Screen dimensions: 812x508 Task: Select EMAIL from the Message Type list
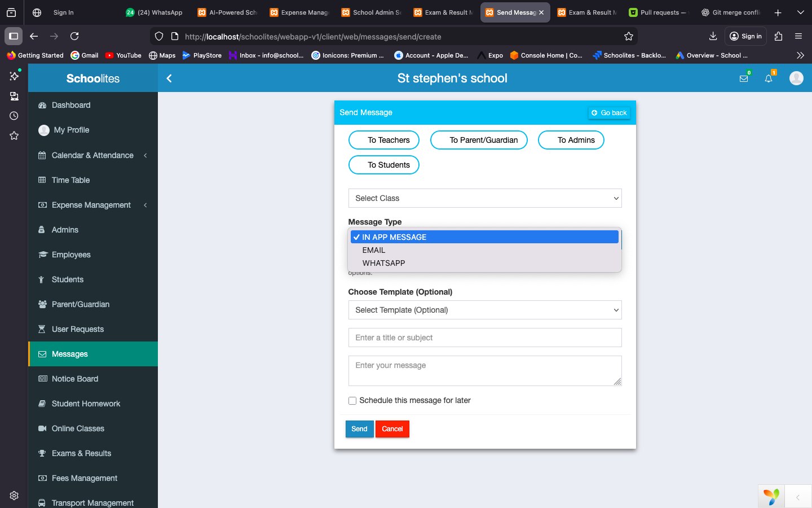[x=374, y=250]
